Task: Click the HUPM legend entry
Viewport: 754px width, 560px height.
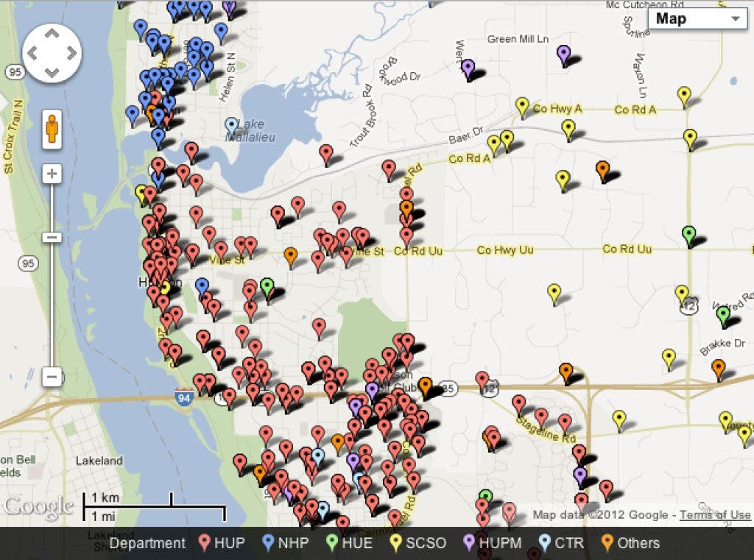Action: point(493,543)
